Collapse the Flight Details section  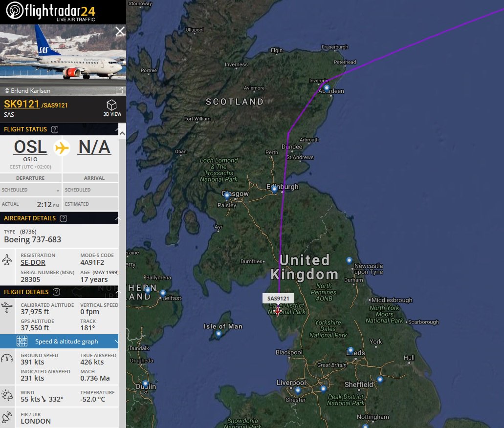117,292
